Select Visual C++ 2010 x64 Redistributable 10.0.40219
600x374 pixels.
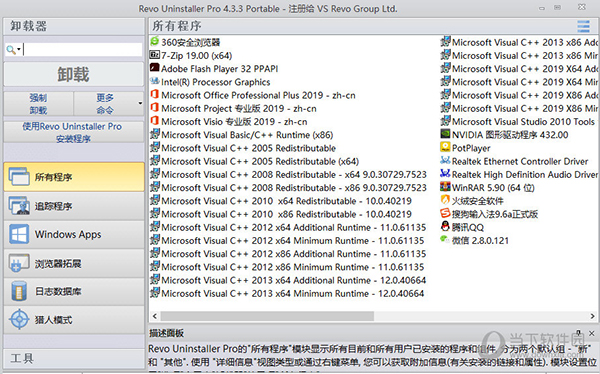pos(281,201)
